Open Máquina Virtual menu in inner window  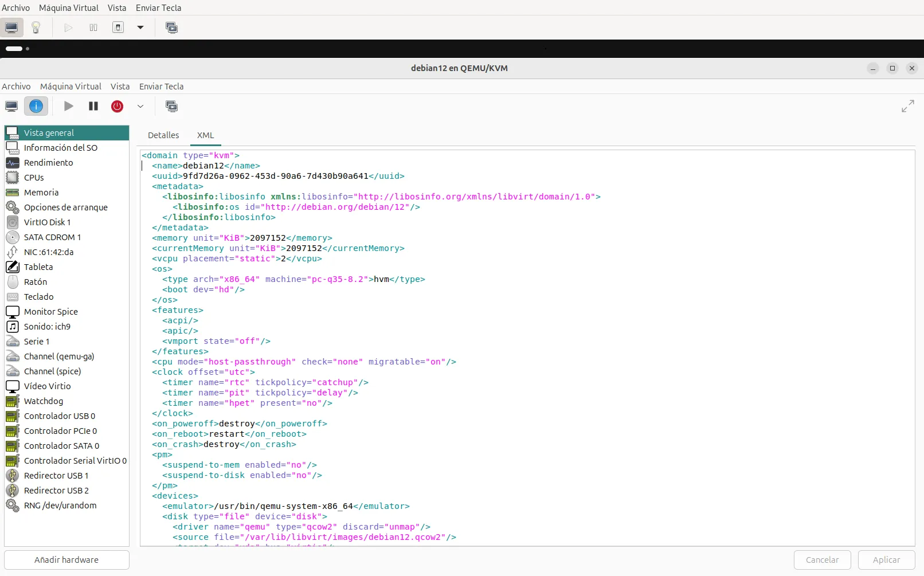click(x=71, y=87)
